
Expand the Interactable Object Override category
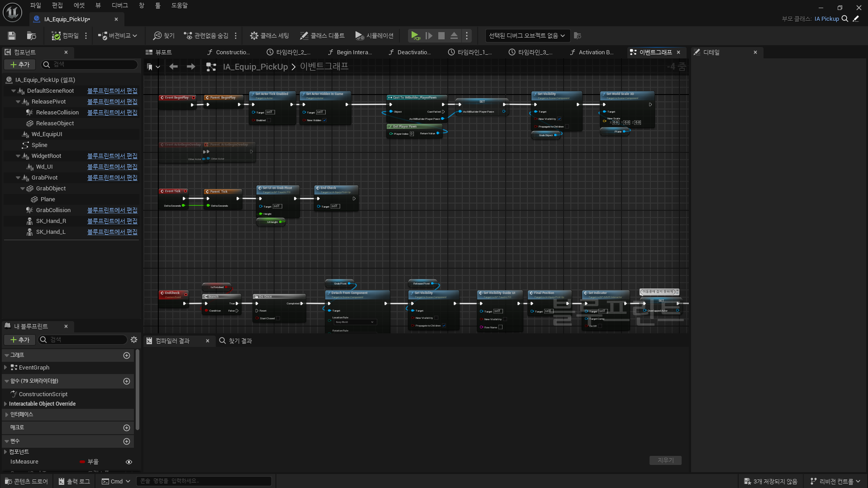[x=5, y=404]
